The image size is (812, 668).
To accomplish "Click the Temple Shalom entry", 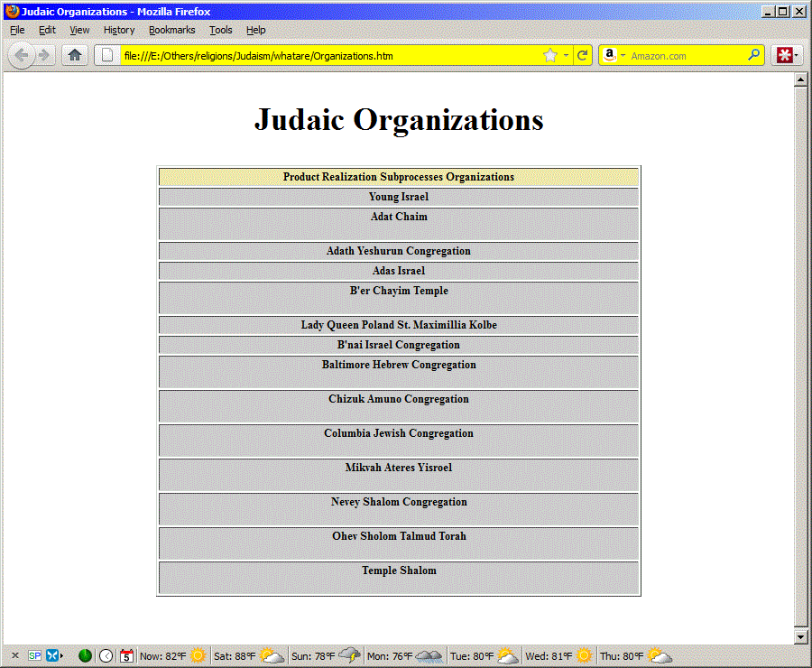I will (x=399, y=578).
